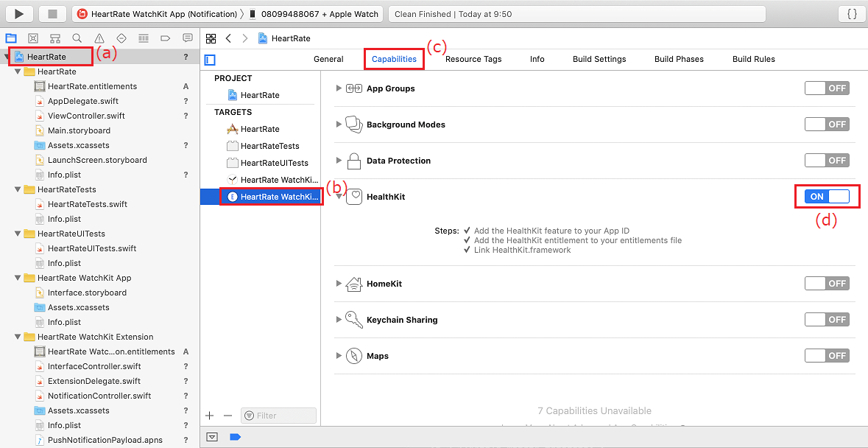Screen dimensions: 868x448
Task: Open the Source Control navigator icon
Action: [33, 38]
